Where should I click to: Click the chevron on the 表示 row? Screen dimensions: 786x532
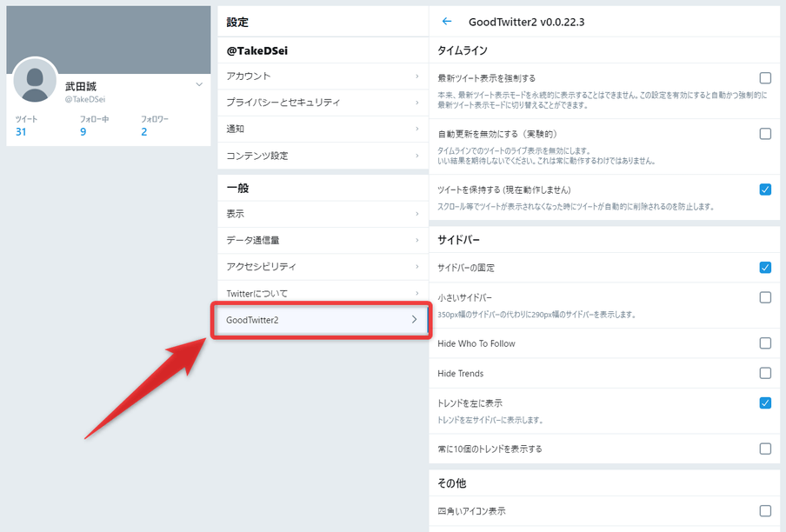[417, 214]
